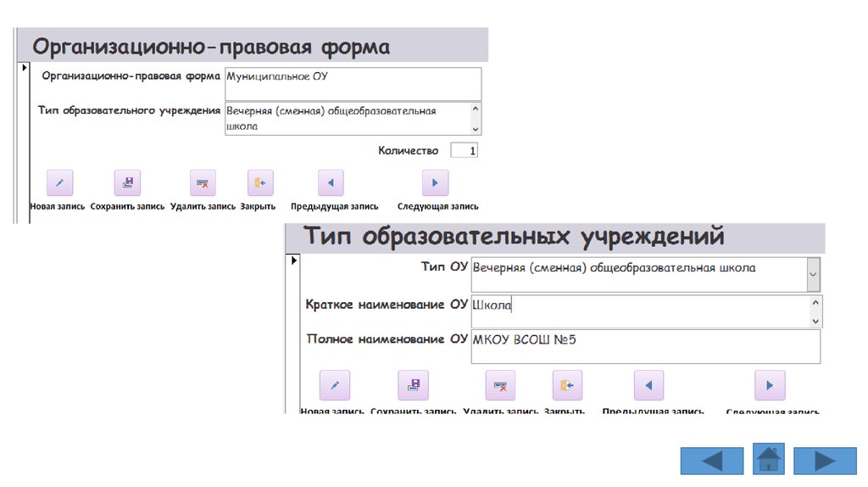Click New record icon in Тип образовательных учреждений
868x487 pixels.
pyautogui.click(x=335, y=385)
